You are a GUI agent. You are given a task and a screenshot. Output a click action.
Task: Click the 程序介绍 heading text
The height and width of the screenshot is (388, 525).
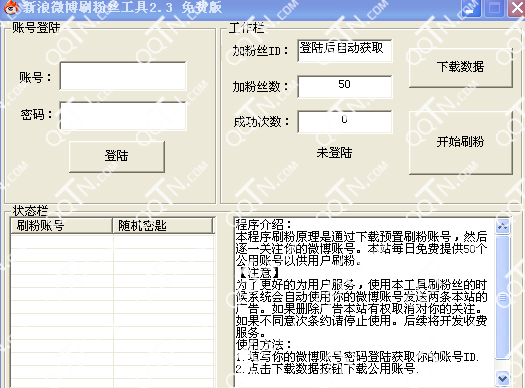tap(264, 224)
